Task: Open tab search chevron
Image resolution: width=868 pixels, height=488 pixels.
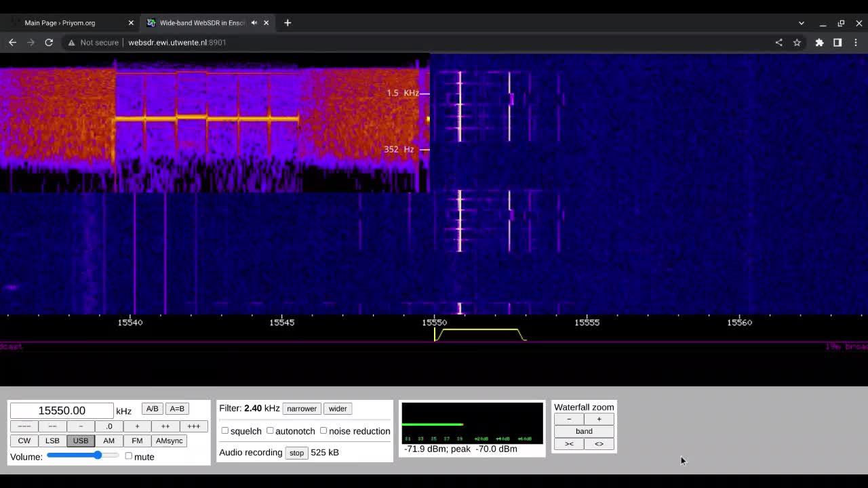Action: [801, 23]
